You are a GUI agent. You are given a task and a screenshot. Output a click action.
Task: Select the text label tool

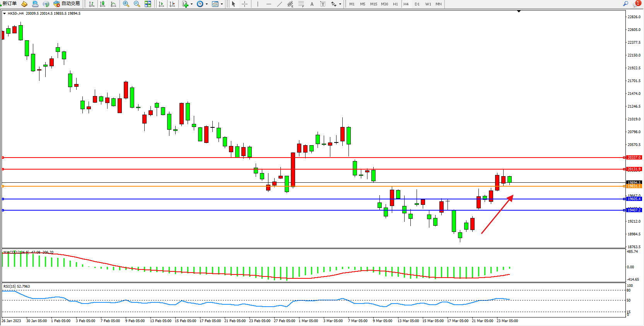[x=323, y=4]
